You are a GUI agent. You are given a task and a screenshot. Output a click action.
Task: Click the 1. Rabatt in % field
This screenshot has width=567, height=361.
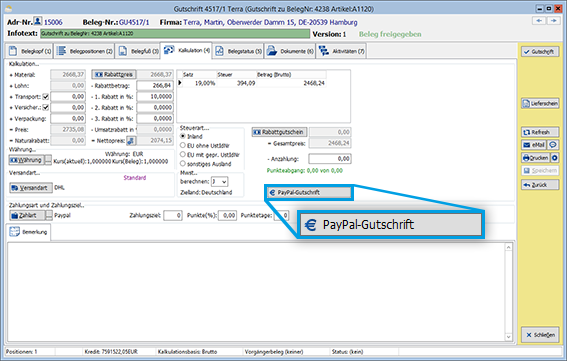point(155,97)
